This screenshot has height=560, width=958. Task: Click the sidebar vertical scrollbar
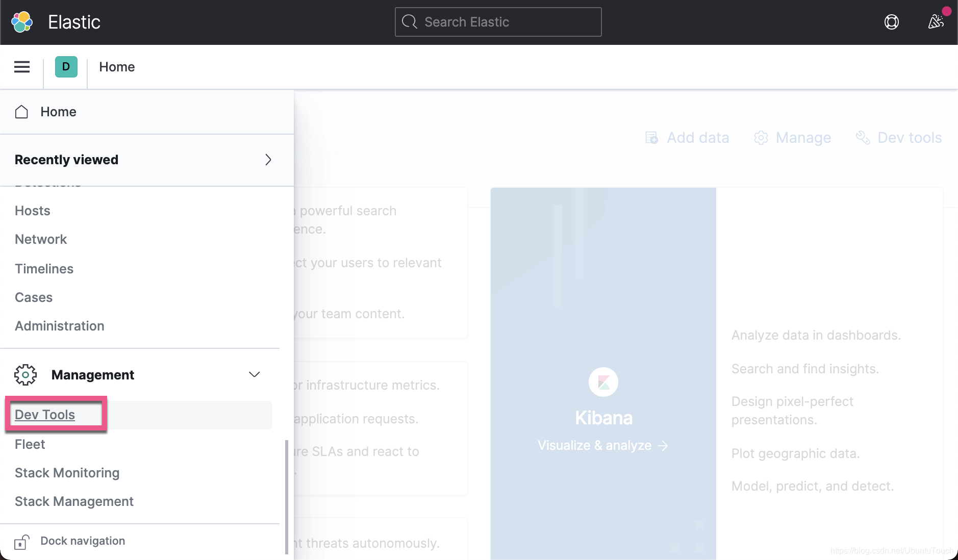coord(287,497)
